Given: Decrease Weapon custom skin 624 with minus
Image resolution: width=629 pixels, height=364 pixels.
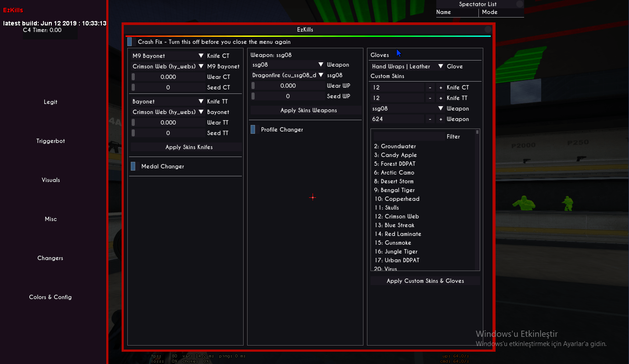Looking at the screenshot, I should [430, 119].
